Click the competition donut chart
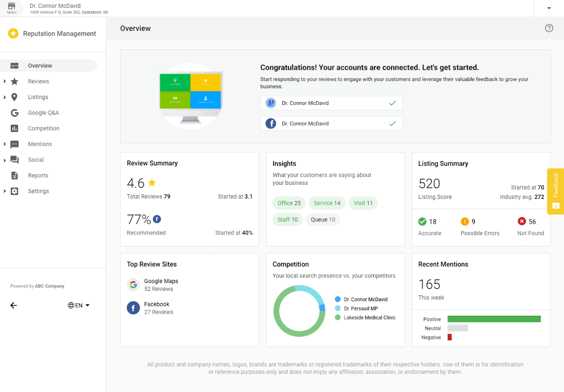 [299, 311]
